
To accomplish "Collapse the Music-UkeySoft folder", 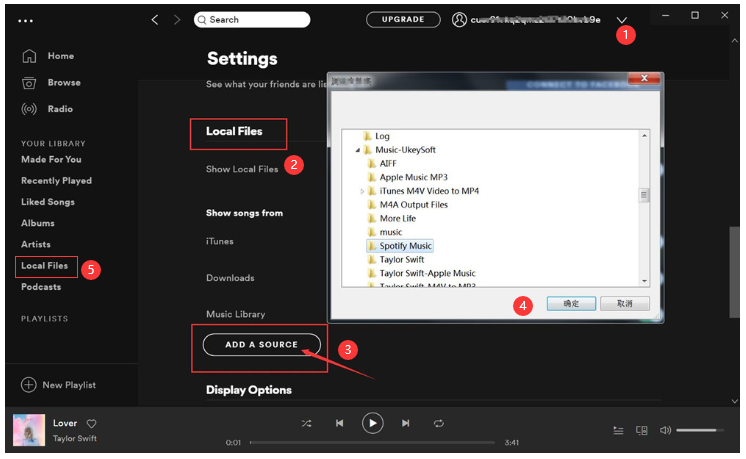I will (357, 150).
